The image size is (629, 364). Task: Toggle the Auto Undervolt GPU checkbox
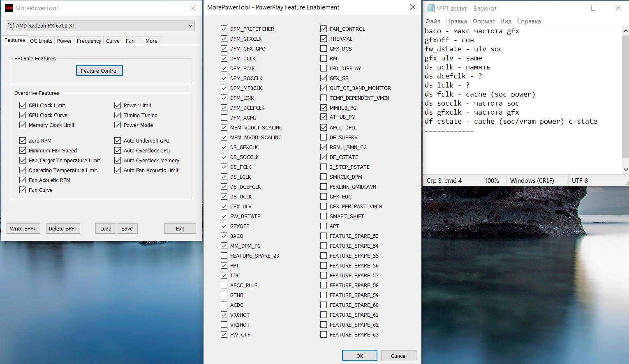tap(118, 141)
